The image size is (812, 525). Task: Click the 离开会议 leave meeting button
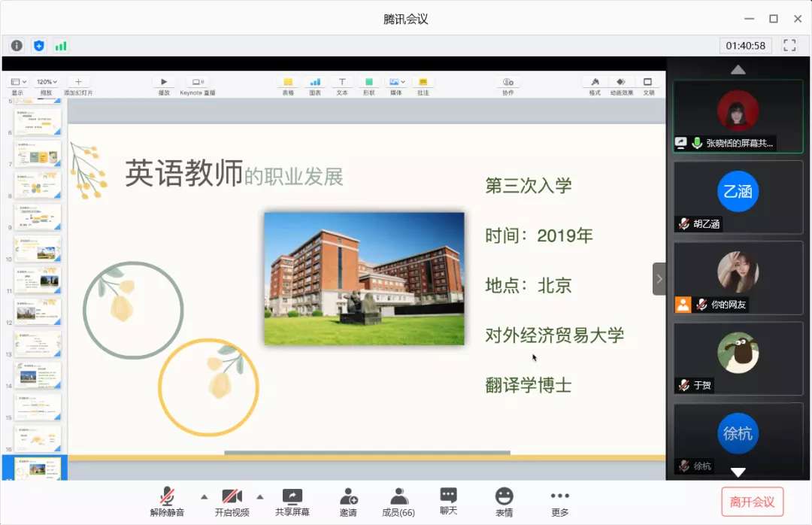tap(753, 502)
